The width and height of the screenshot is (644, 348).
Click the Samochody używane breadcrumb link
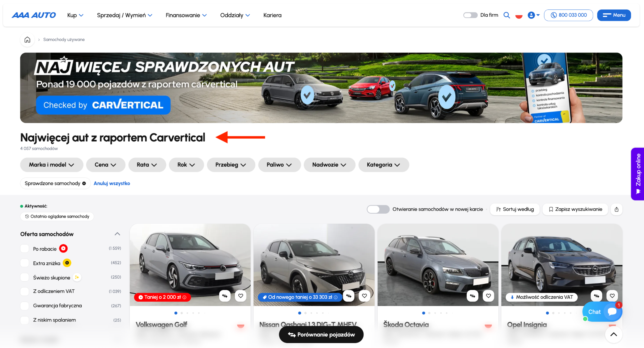64,40
